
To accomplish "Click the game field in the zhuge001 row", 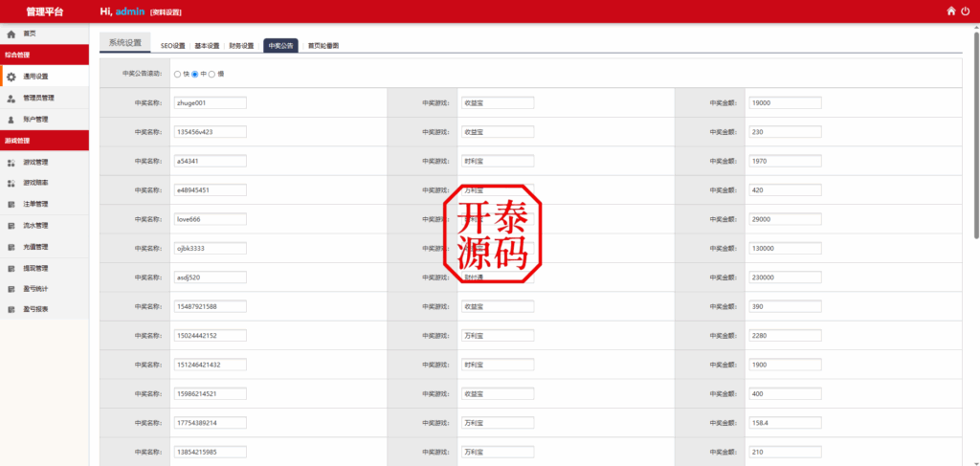I will tap(498, 103).
